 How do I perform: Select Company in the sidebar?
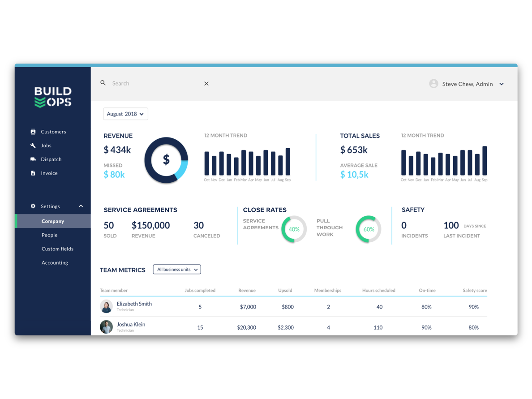point(53,221)
